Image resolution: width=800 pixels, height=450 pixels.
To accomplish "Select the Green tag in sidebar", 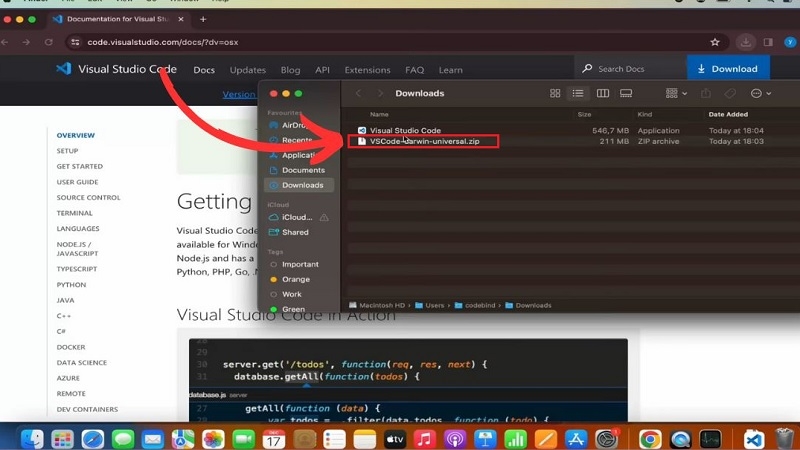I will click(288, 309).
